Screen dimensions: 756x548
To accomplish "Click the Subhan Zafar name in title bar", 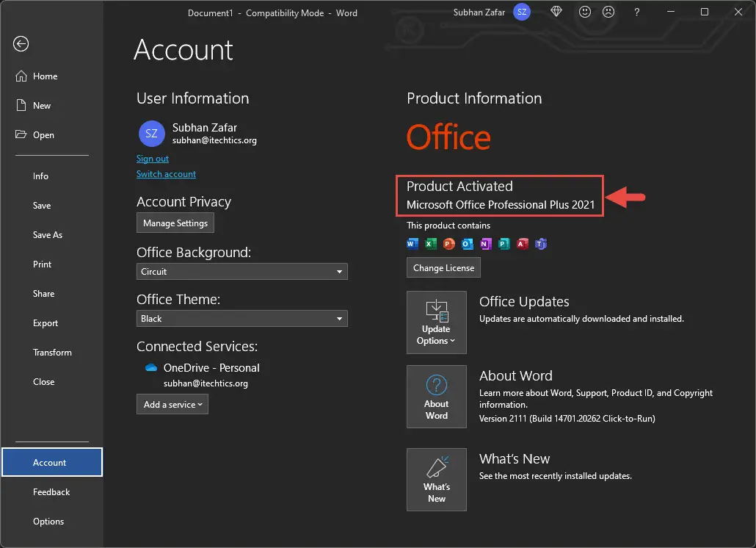I will point(479,12).
